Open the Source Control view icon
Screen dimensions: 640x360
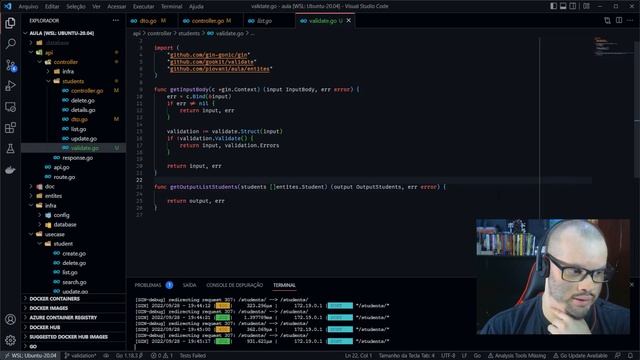10,65
